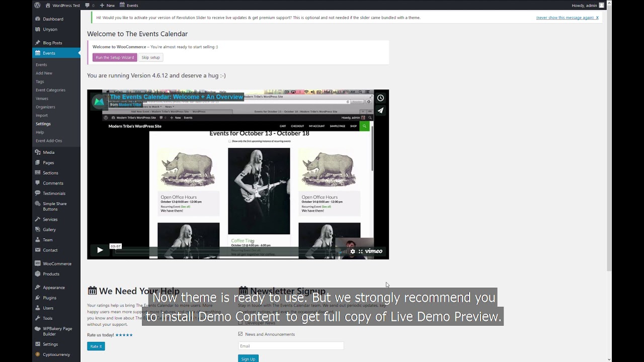
Task: Open the Pages menu icon
Action: coord(38,162)
